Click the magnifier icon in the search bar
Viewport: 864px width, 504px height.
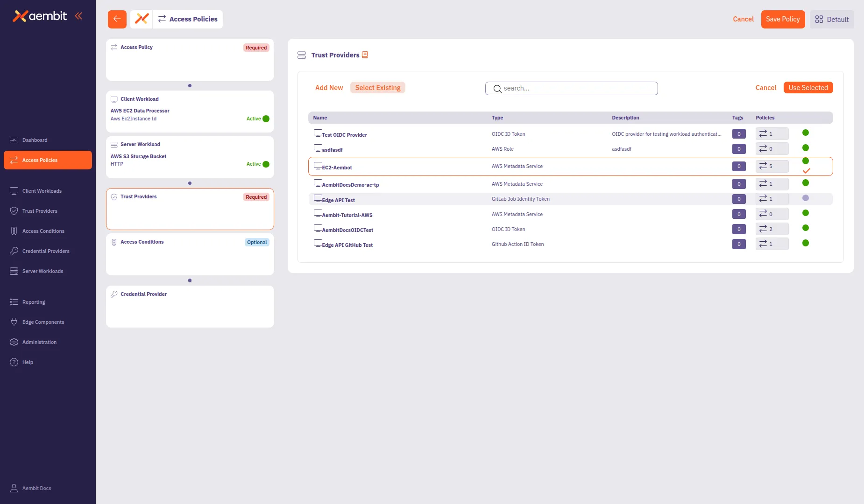tap(497, 89)
